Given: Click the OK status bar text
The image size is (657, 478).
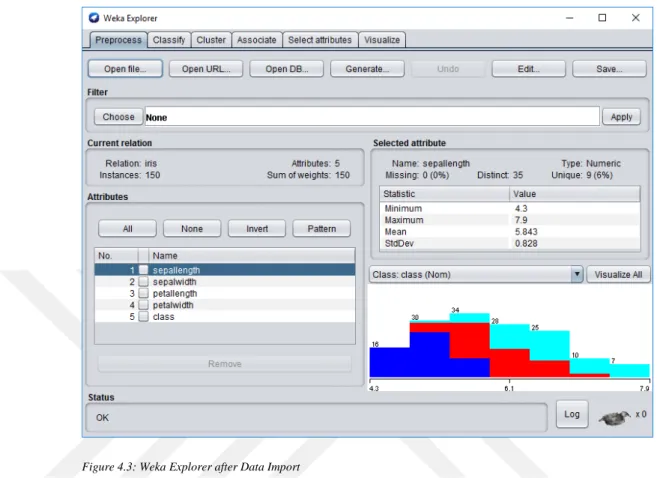Looking at the screenshot, I should pos(102,418).
